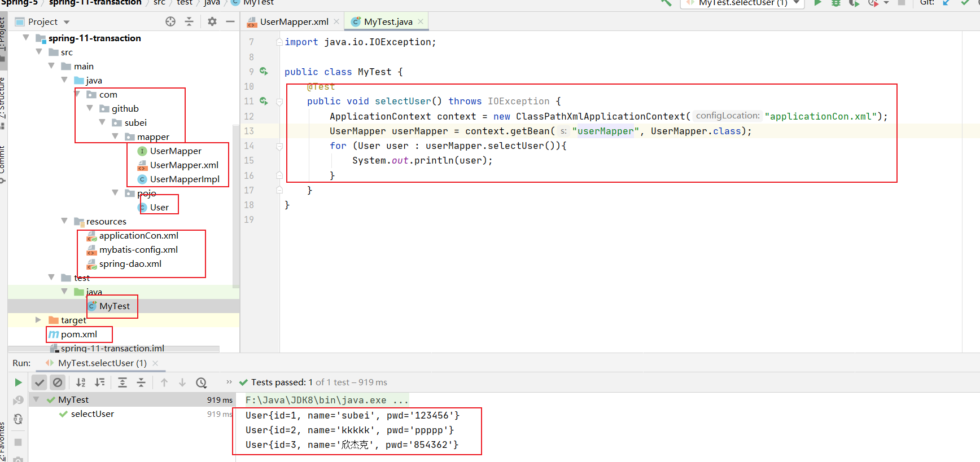Expand all test results
This screenshot has height=462, width=980.
(x=123, y=382)
